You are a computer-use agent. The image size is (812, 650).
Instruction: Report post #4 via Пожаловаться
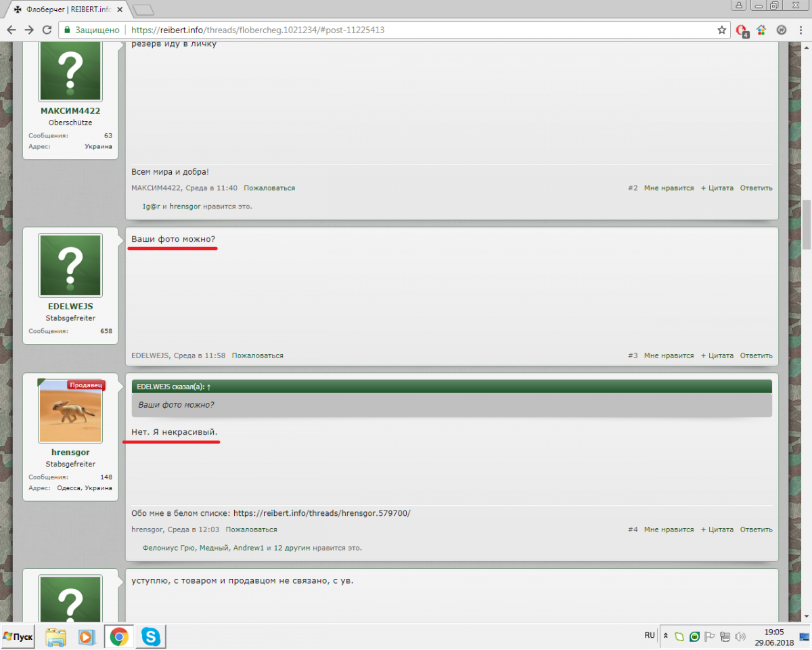pyautogui.click(x=251, y=529)
